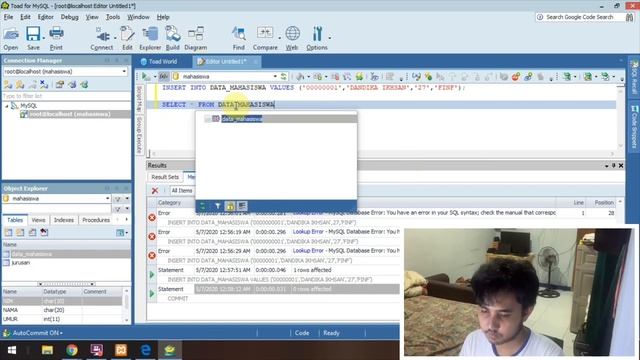Click the Type to filter list field
This screenshot has width=640, height=360.
[66, 96]
